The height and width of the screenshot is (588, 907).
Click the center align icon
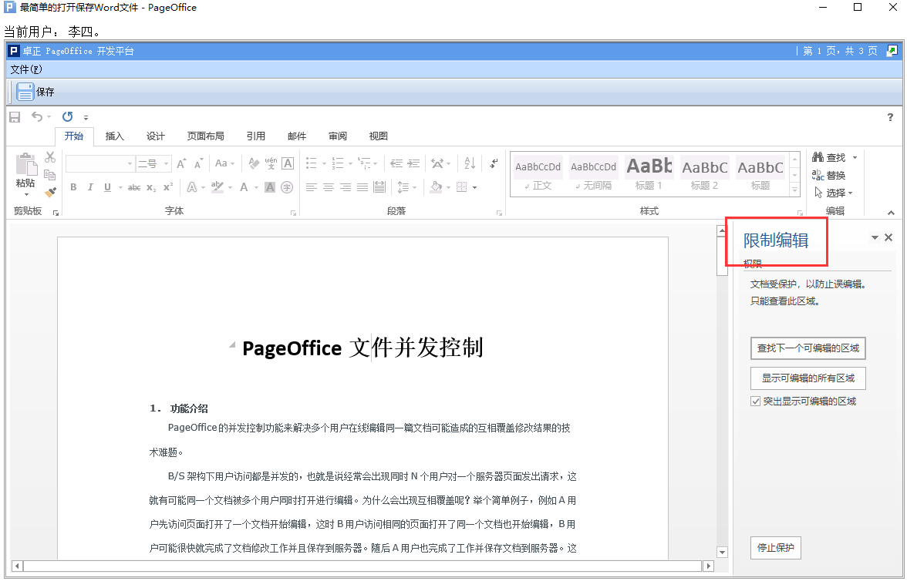pos(328,187)
